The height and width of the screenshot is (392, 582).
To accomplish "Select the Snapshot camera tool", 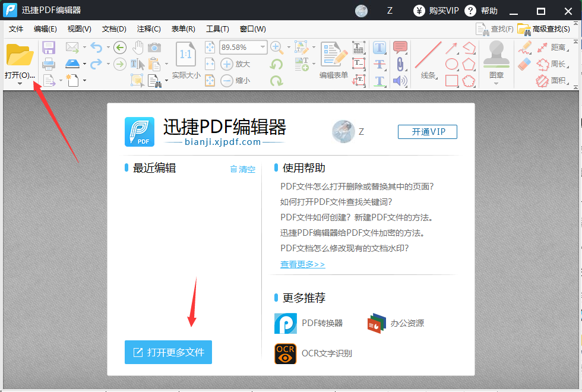I will point(154,48).
